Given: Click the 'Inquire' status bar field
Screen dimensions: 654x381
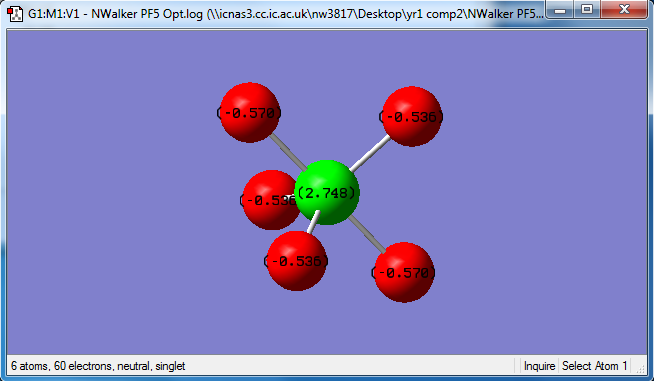Looking at the screenshot, I should point(539,366).
